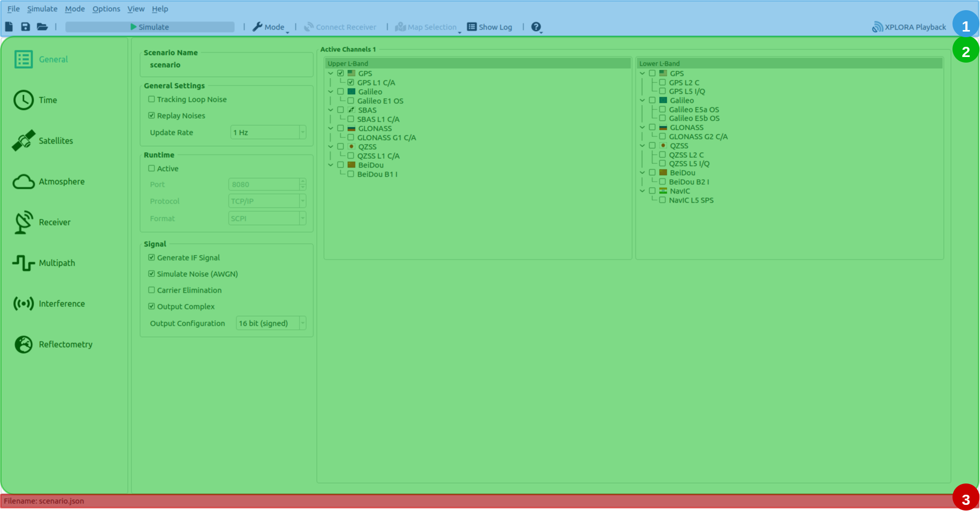Image resolution: width=980 pixels, height=511 pixels.
Task: Open the Output Configuration dropdown
Action: pyautogui.click(x=271, y=323)
